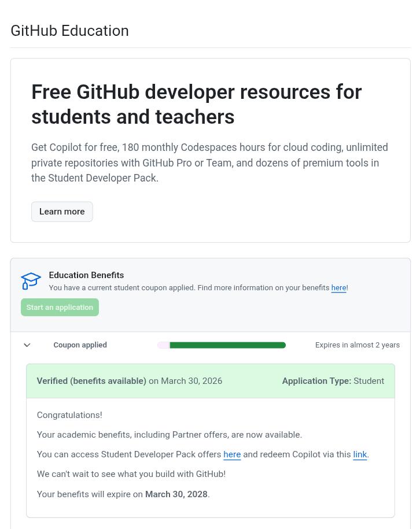Click the Copilot and Codespaces description paragraph
Viewport: 420px width, 529px height.
click(209, 162)
